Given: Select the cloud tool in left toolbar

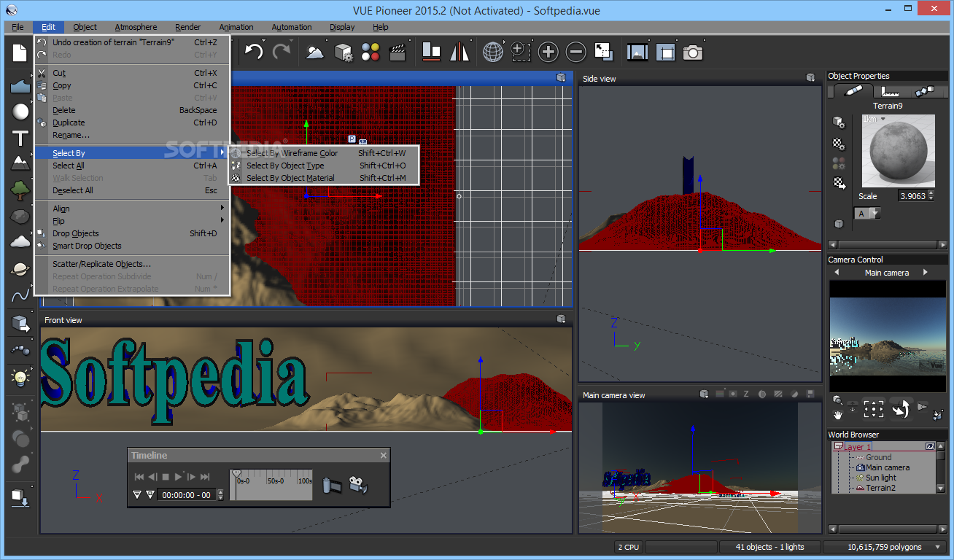Looking at the screenshot, I should coord(20,242).
